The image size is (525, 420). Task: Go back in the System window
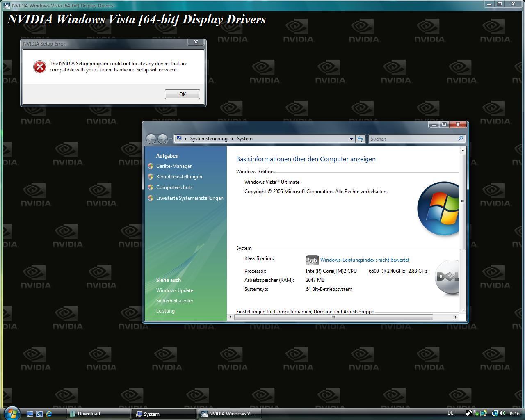(151, 139)
